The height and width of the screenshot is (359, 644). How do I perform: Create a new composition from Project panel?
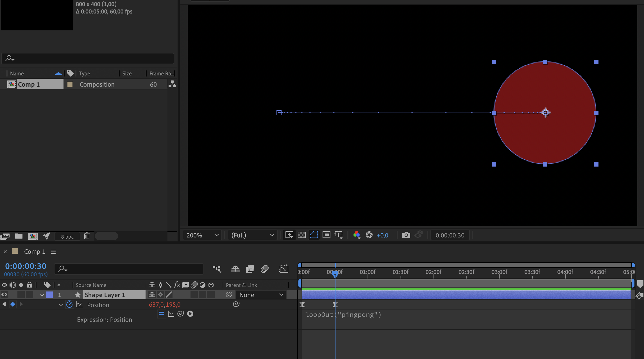click(33, 236)
